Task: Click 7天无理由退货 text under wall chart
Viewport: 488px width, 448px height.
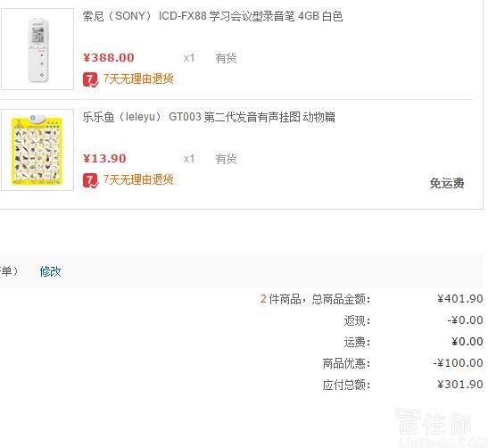Action: [x=138, y=179]
